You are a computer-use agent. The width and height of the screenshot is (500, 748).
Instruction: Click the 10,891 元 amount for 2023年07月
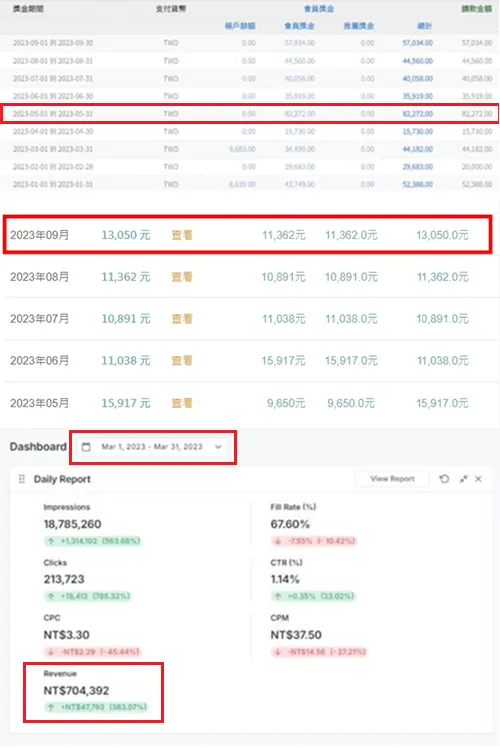point(125,319)
